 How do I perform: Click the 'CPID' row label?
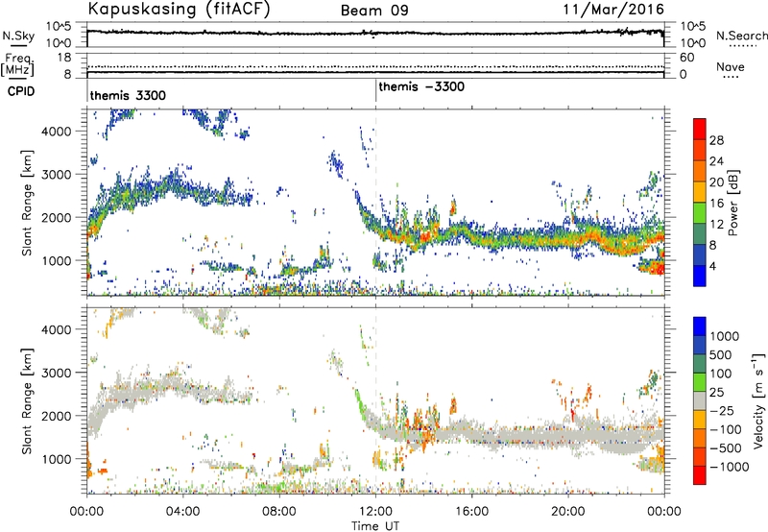(21, 91)
